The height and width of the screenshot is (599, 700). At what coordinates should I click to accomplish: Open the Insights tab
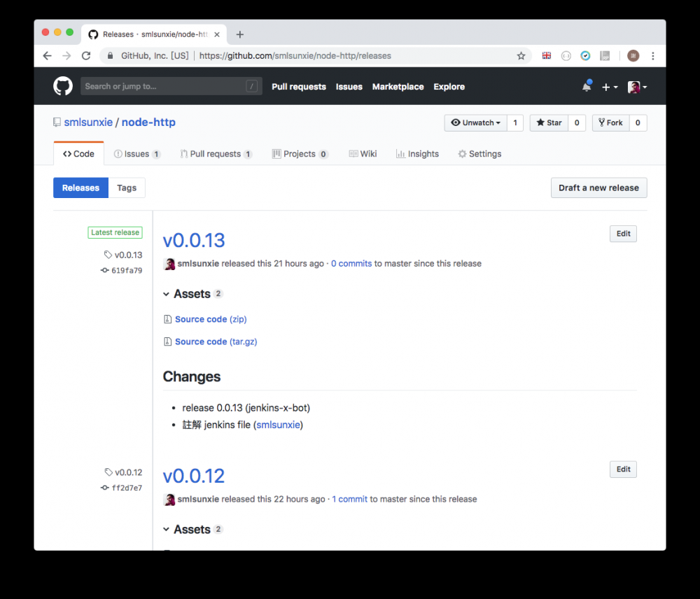pyautogui.click(x=417, y=154)
